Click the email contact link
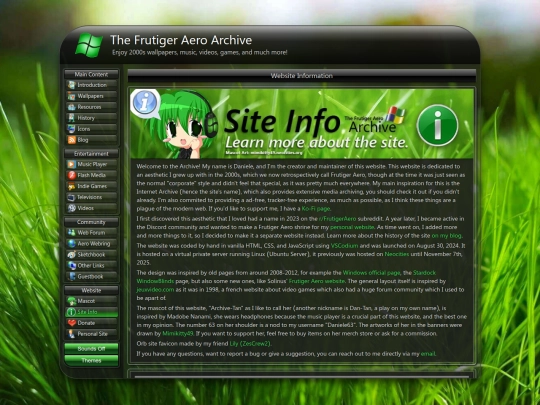 428,354
